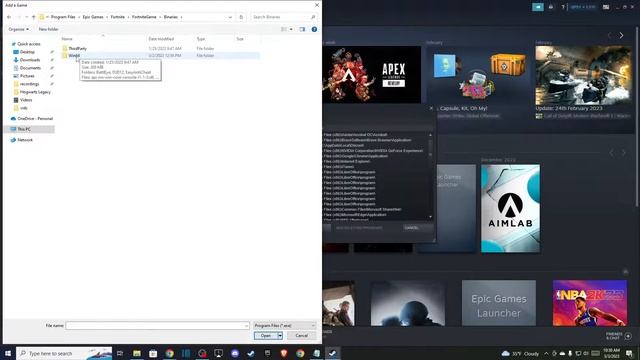Open Documents in the navigation pane
The height and width of the screenshot is (360, 640).
30,68
